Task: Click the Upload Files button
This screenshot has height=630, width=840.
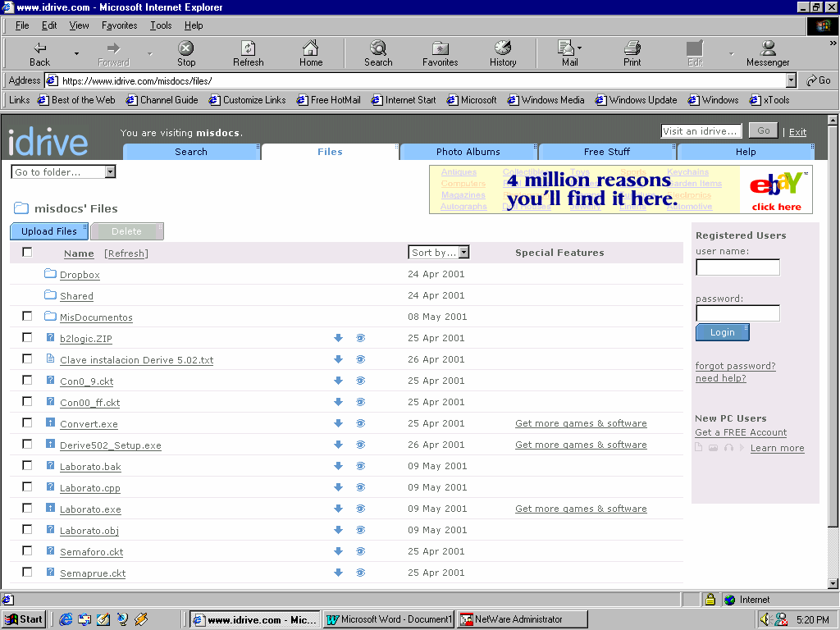Action: (x=49, y=231)
